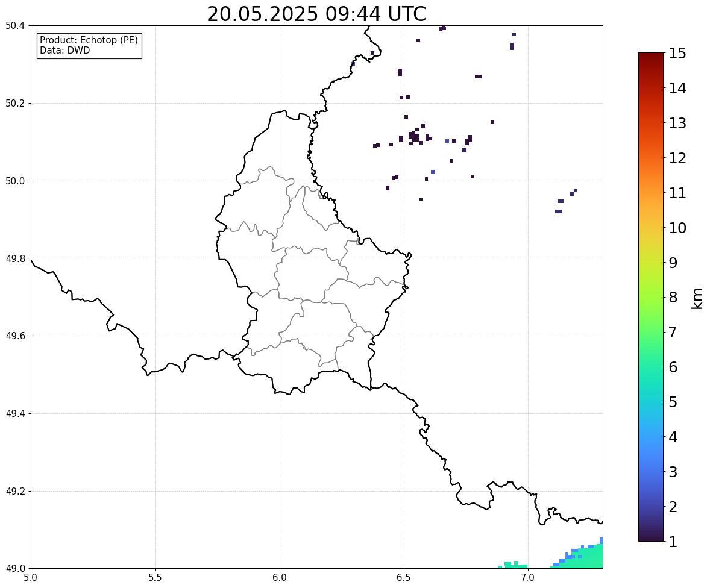Click the 'Data: DWD' legend line
This screenshot has width=710, height=588.
64,50
